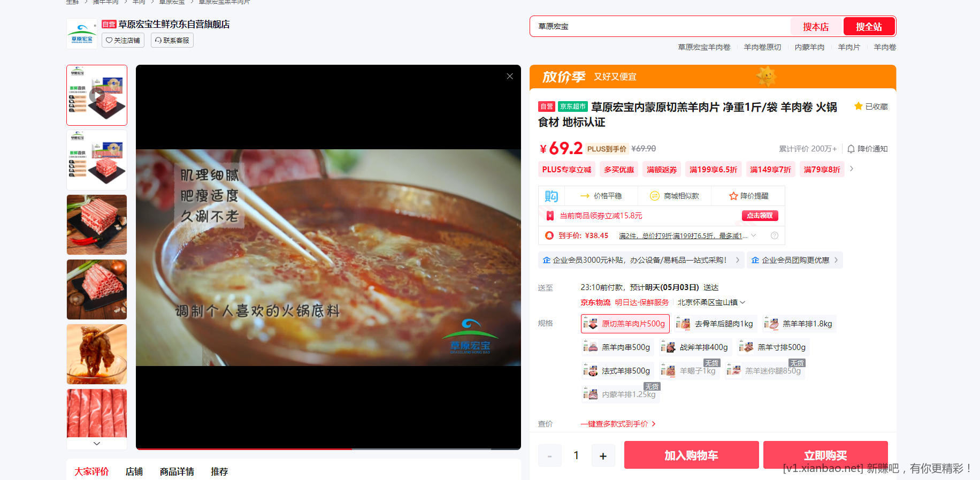Select first video thumbnail with play icon

[97, 95]
